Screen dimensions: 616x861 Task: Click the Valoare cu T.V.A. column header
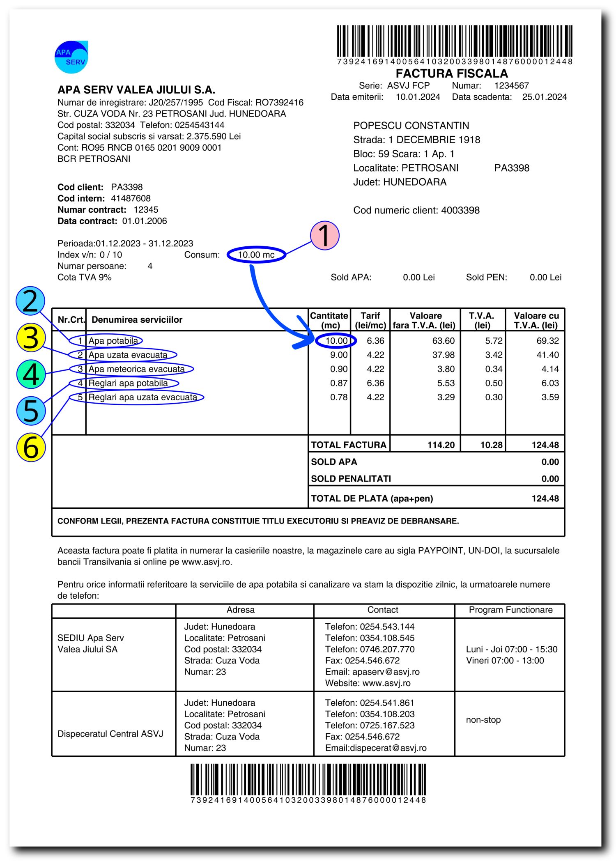[x=536, y=320]
